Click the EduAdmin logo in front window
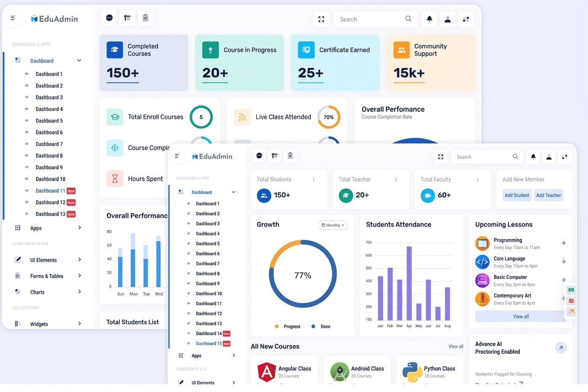The height and width of the screenshot is (392, 588). pos(212,156)
